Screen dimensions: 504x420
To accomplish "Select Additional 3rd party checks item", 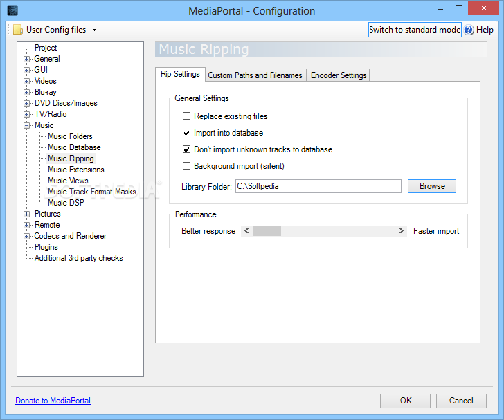I will click(79, 258).
